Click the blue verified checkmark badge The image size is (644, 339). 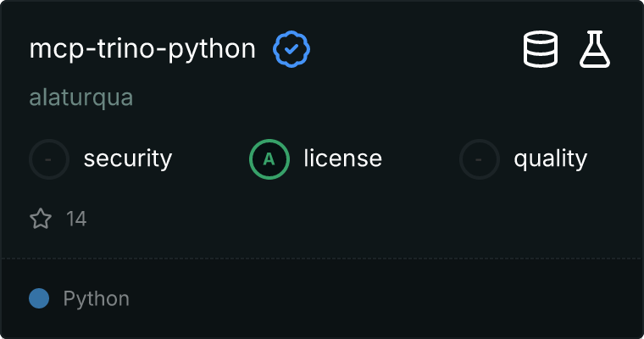point(291,50)
